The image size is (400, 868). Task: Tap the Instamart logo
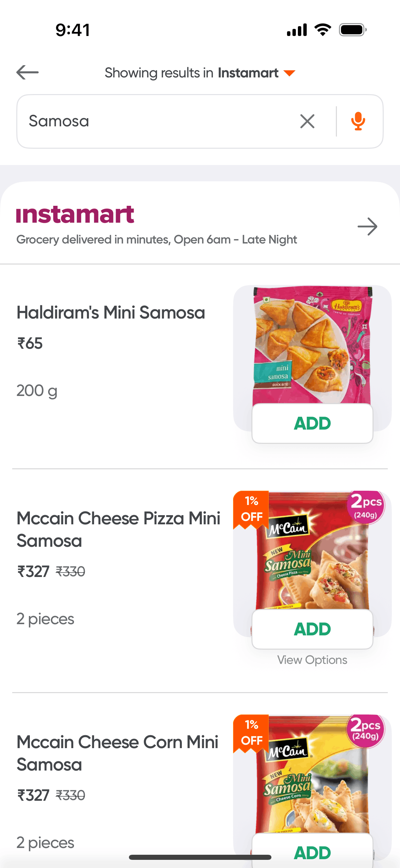tap(75, 215)
